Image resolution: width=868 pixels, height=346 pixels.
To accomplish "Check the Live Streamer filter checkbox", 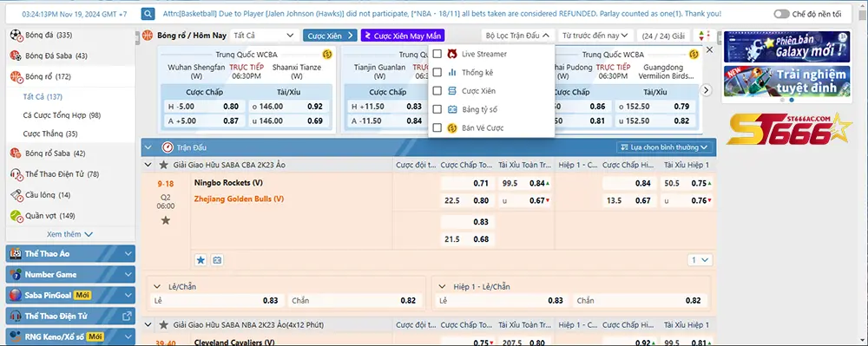I will (x=437, y=54).
